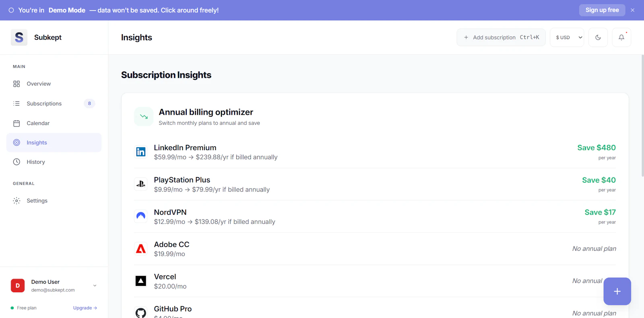This screenshot has width=644, height=318.
Task: Click the Settings gear icon
Action: (17, 200)
